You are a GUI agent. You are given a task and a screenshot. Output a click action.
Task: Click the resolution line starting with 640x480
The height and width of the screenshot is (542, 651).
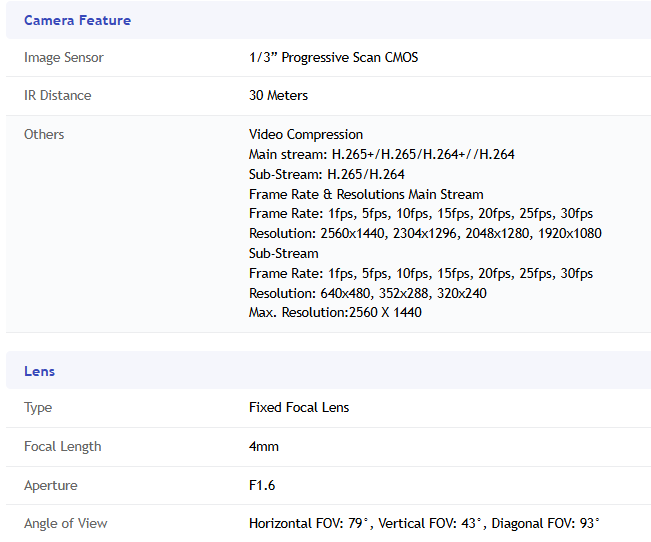pyautogui.click(x=369, y=293)
